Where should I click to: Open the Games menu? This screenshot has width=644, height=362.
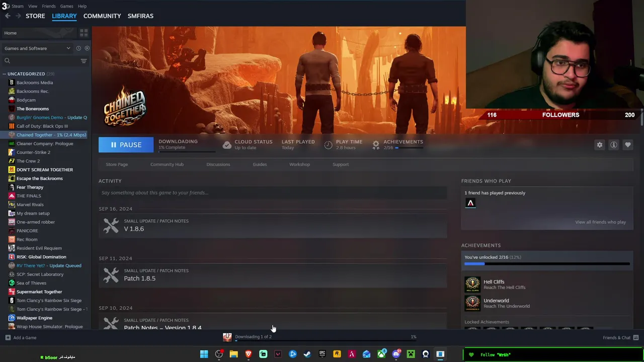[66, 6]
